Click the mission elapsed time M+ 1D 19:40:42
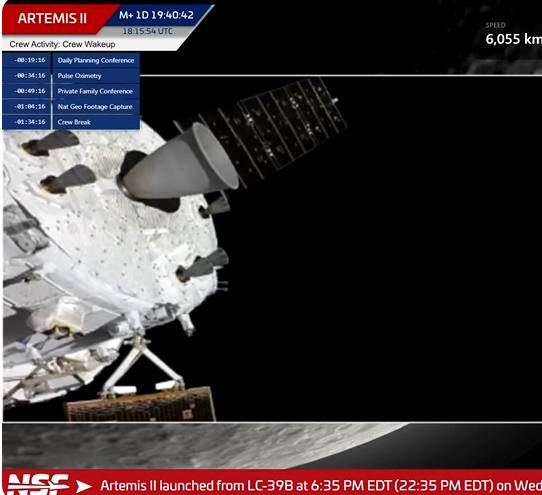This screenshot has height=495, width=542. 156,15
